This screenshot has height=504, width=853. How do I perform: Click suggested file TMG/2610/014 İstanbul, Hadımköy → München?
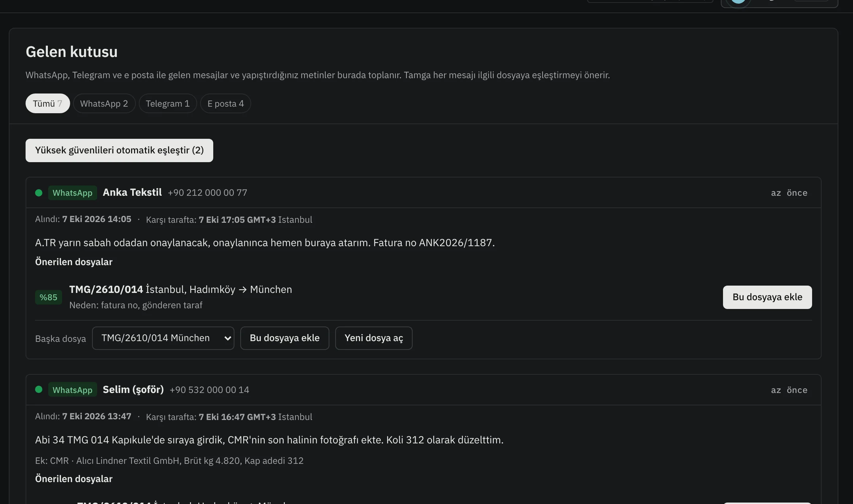pos(180,289)
